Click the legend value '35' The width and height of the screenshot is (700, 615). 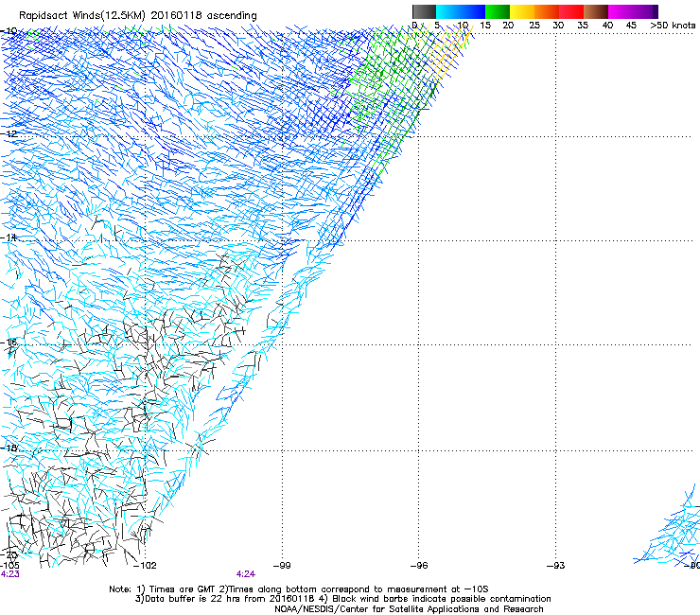[583, 26]
